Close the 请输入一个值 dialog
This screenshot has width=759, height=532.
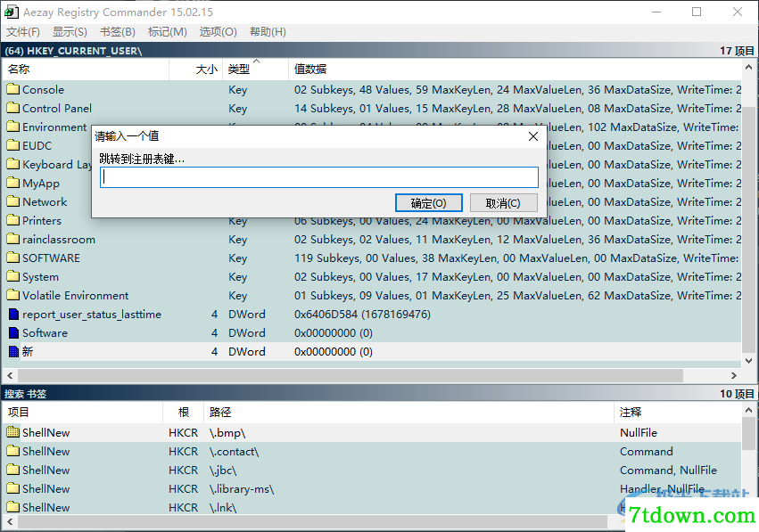pos(533,136)
